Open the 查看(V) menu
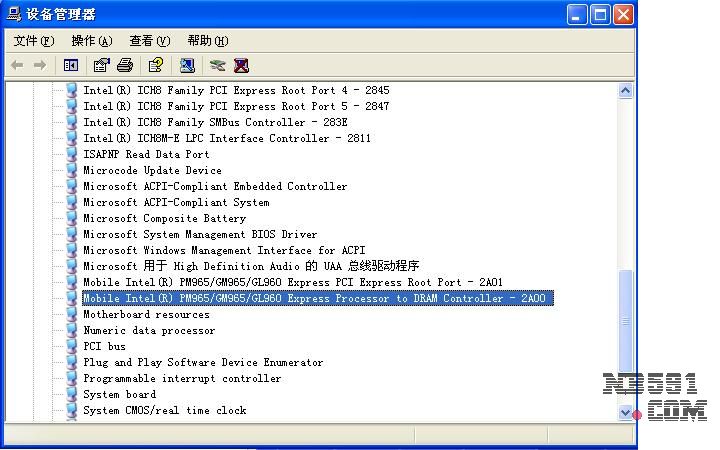This screenshot has width=720, height=450. (x=149, y=41)
